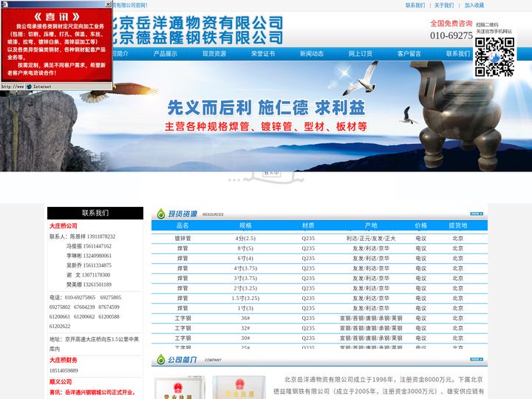The width and height of the screenshot is (532, 399).
Task: Click contact 吴新乔 15611334875
Action: pos(89,265)
